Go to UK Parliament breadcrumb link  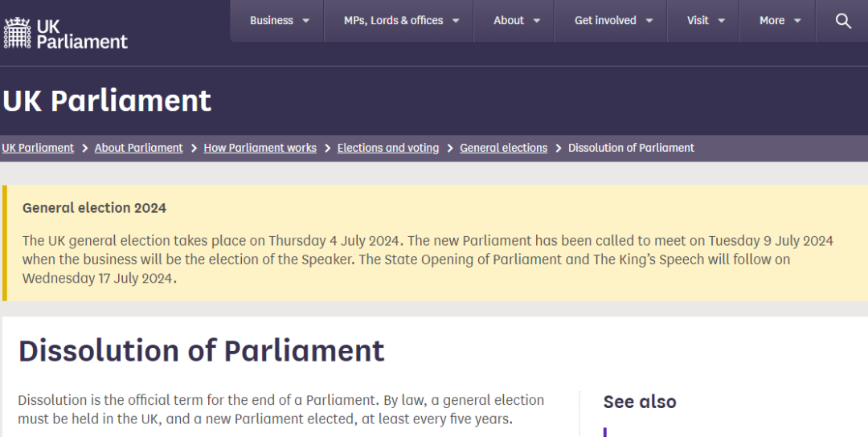click(x=38, y=148)
